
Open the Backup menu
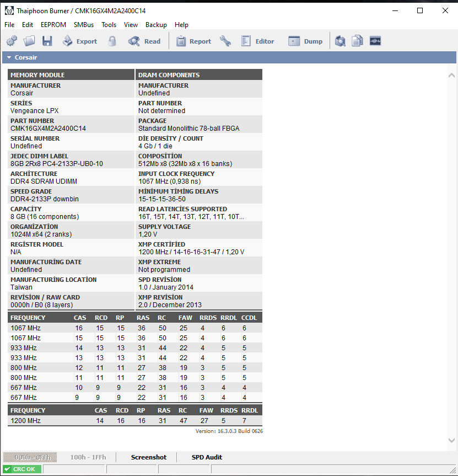point(156,25)
